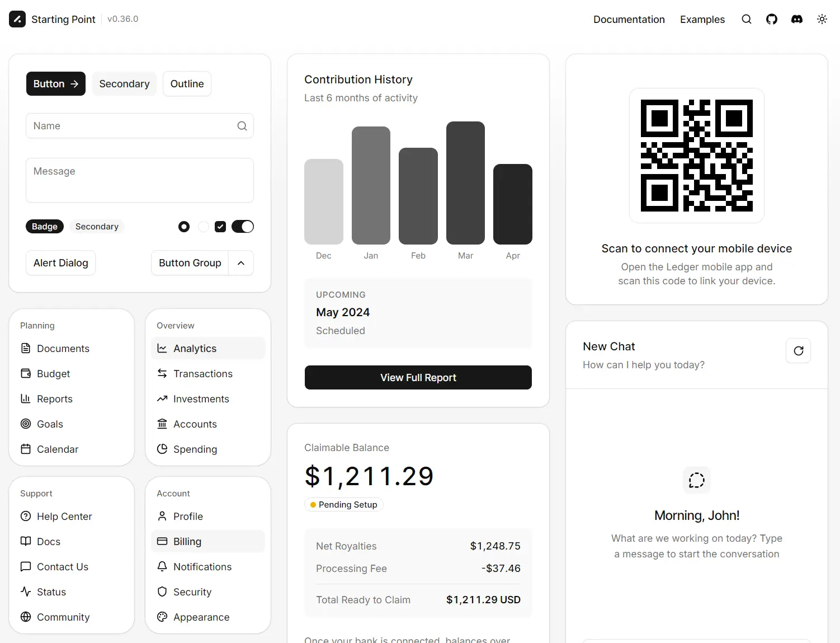Open the Discord icon link
This screenshot has width=840, height=643.
coord(797,19)
